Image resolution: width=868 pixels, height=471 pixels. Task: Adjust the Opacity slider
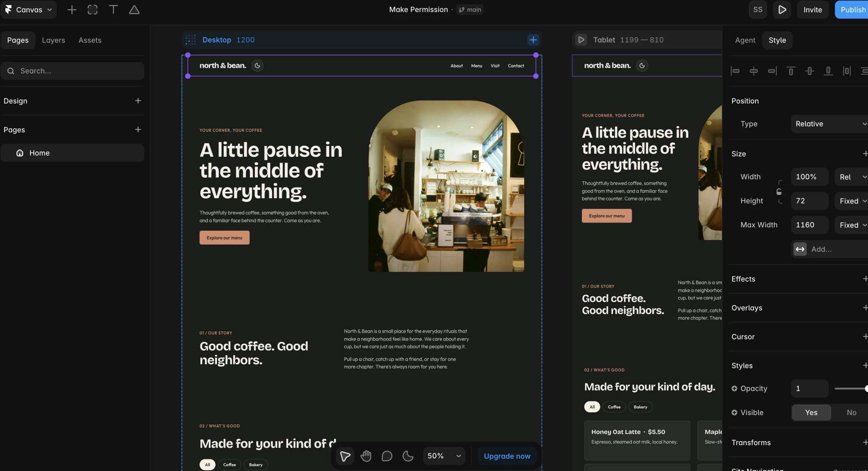(851, 388)
